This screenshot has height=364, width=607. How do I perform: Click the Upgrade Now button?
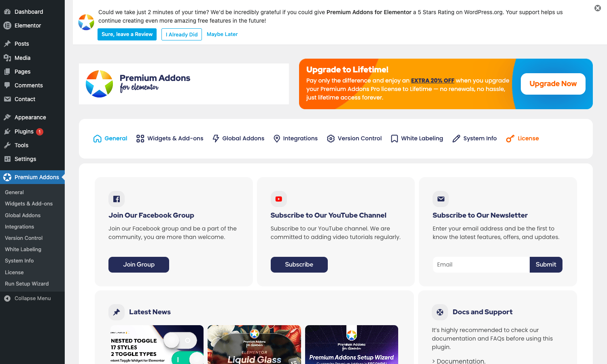tap(553, 84)
